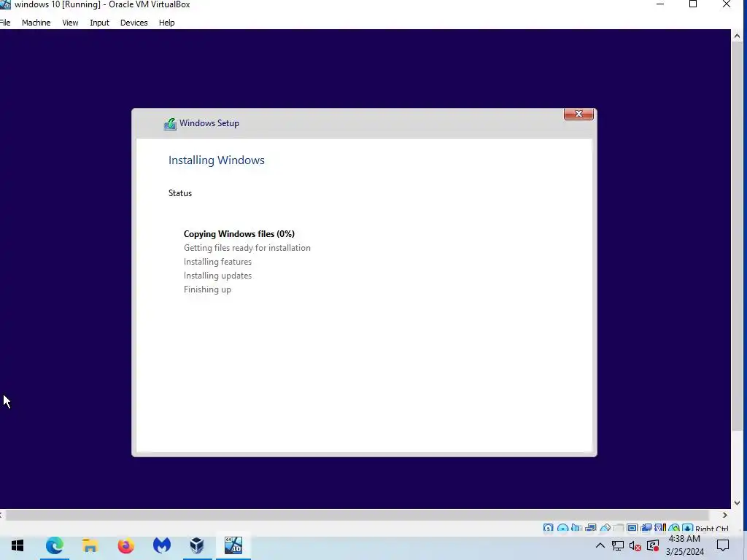The image size is (747, 560).
Task: Click the display status indicator
Action: point(632,528)
